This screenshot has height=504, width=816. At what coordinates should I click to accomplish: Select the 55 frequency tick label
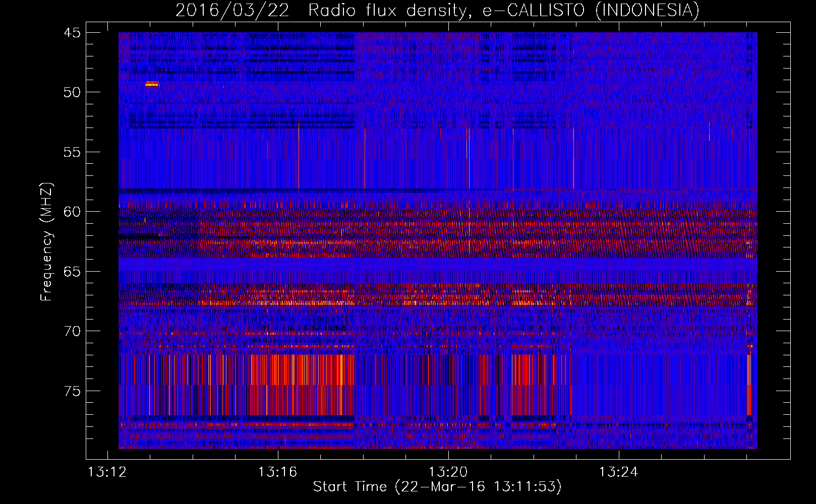pyautogui.click(x=72, y=152)
